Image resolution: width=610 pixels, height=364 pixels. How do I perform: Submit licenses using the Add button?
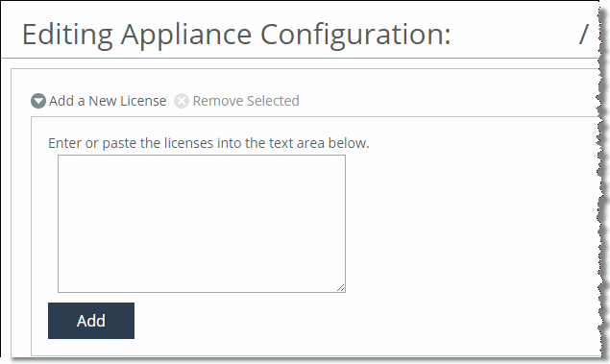pos(91,321)
